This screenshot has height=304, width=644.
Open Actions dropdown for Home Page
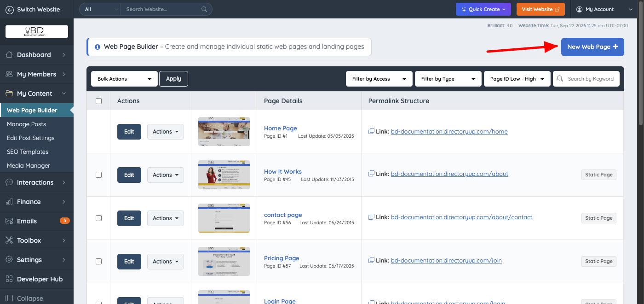166,132
